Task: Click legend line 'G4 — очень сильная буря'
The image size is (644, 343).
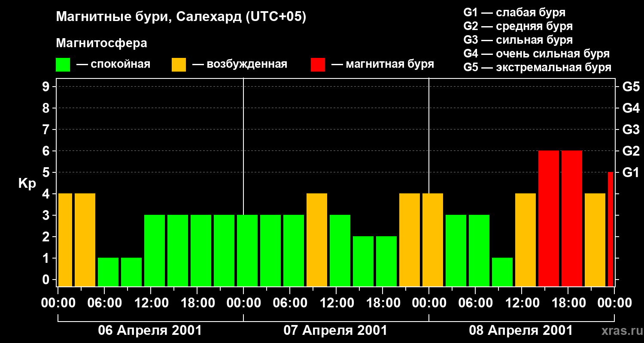Action: [x=536, y=54]
